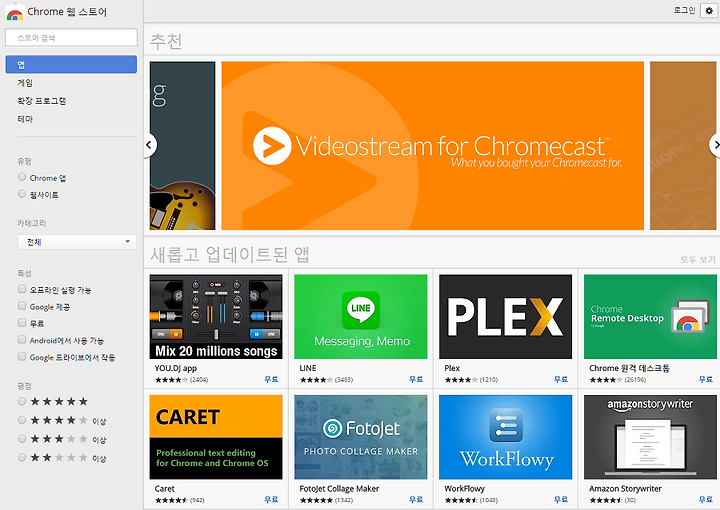Viewport: 720px width, 510px height.
Task: Enable Google 제공 checkbox
Action: click(22, 306)
